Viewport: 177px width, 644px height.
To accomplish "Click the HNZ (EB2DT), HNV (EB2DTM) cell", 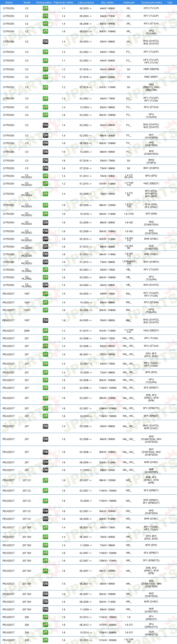I will (151, 87).
